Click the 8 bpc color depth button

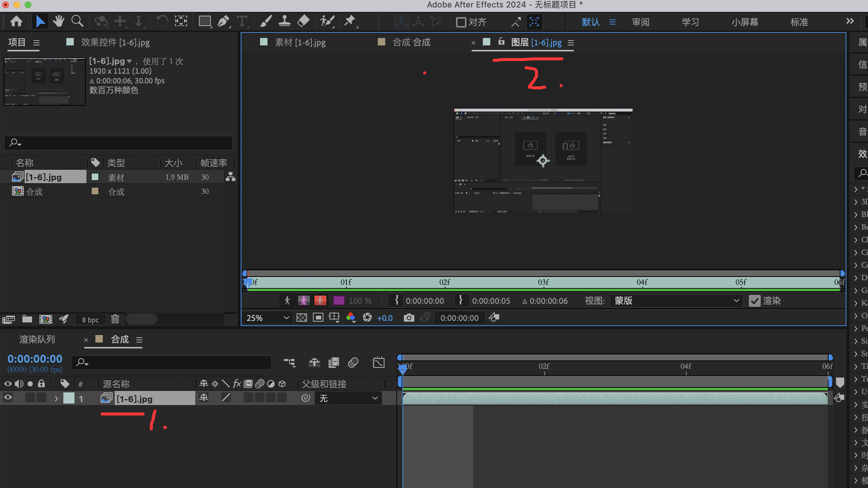[x=90, y=319]
